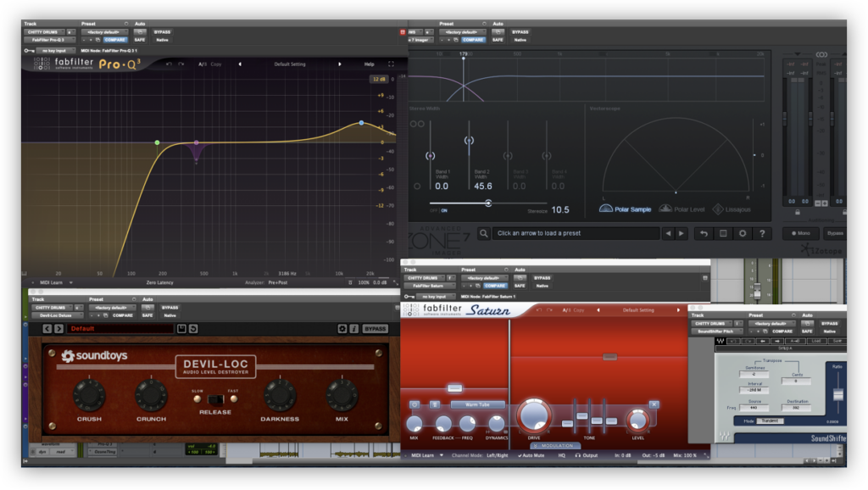This screenshot has height=490, width=868.
Task: Toggle full screen in Pro-Q 3
Action: coord(391,64)
